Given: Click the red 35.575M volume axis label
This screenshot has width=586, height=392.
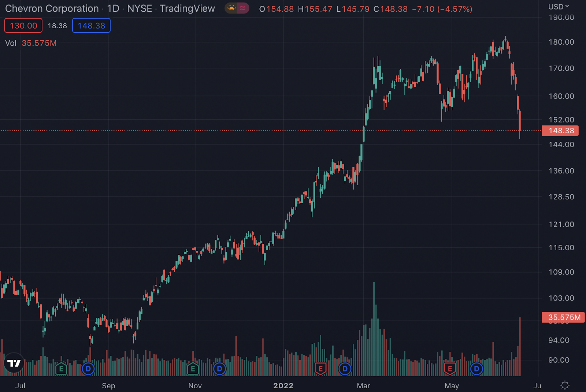Looking at the screenshot, I should (x=563, y=317).
